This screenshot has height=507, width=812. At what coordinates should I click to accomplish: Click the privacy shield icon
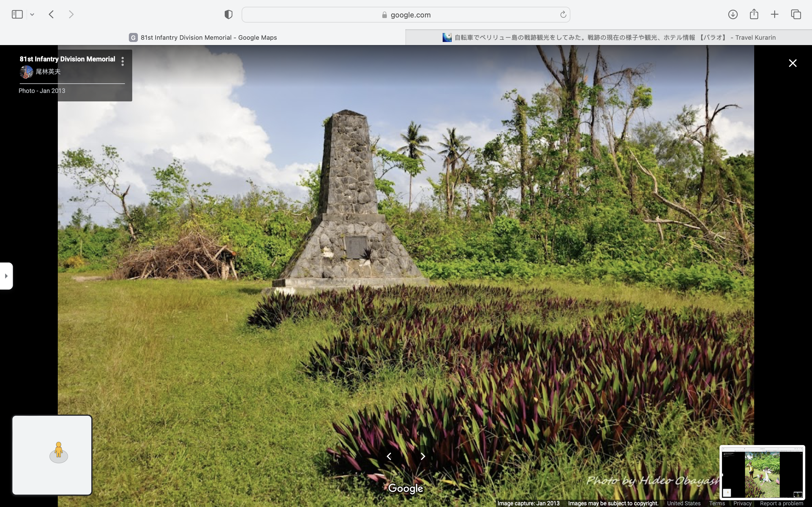point(228,14)
